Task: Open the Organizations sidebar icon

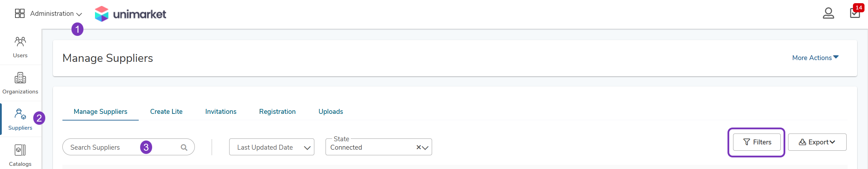Action: pyautogui.click(x=20, y=78)
